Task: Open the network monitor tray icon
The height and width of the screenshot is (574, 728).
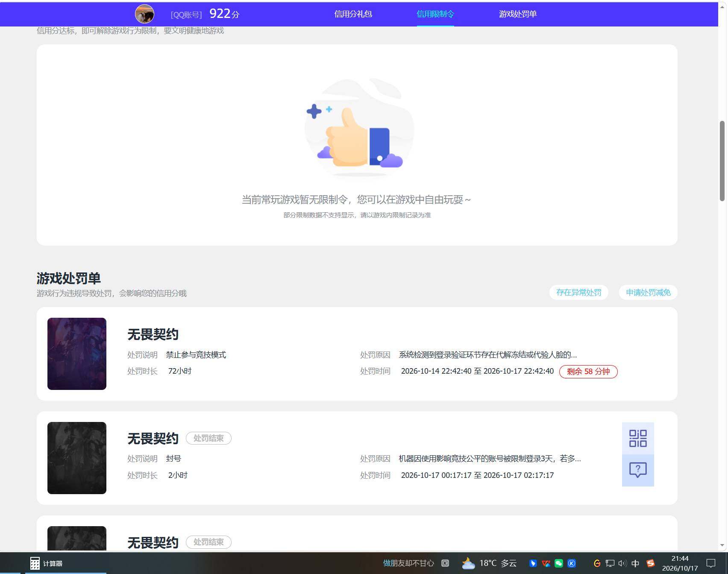Action: 610,563
